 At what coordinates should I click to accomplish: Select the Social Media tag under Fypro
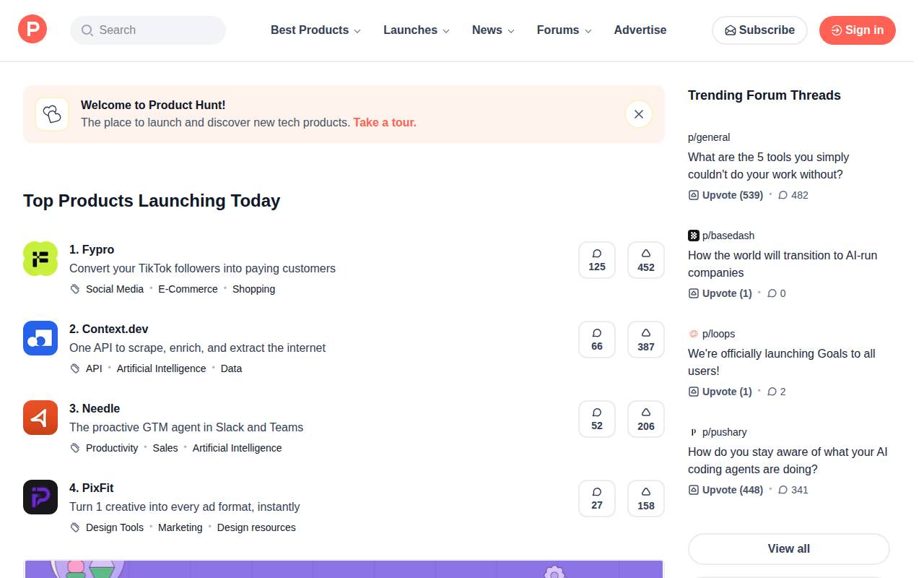point(115,289)
